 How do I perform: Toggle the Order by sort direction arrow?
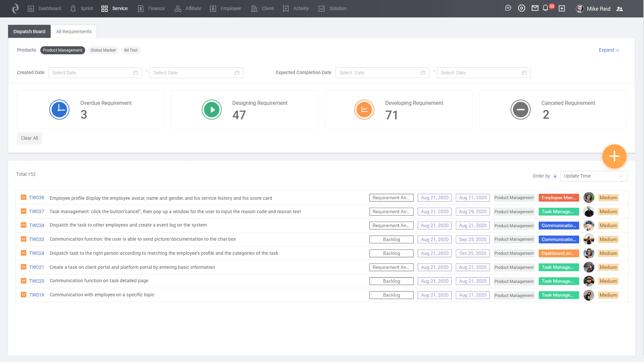(555, 176)
